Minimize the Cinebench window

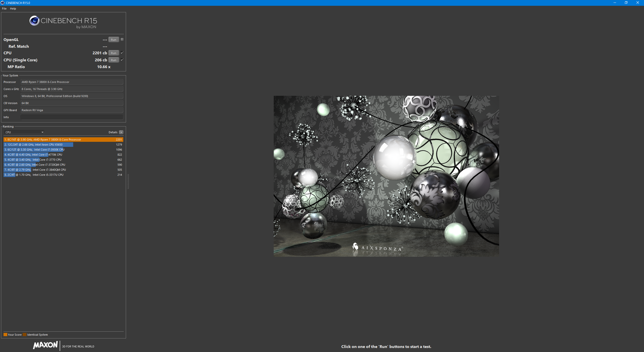615,3
